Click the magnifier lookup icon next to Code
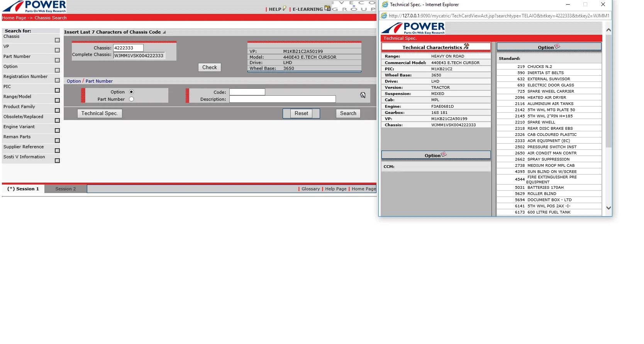The height and width of the screenshot is (344, 644). (x=363, y=95)
